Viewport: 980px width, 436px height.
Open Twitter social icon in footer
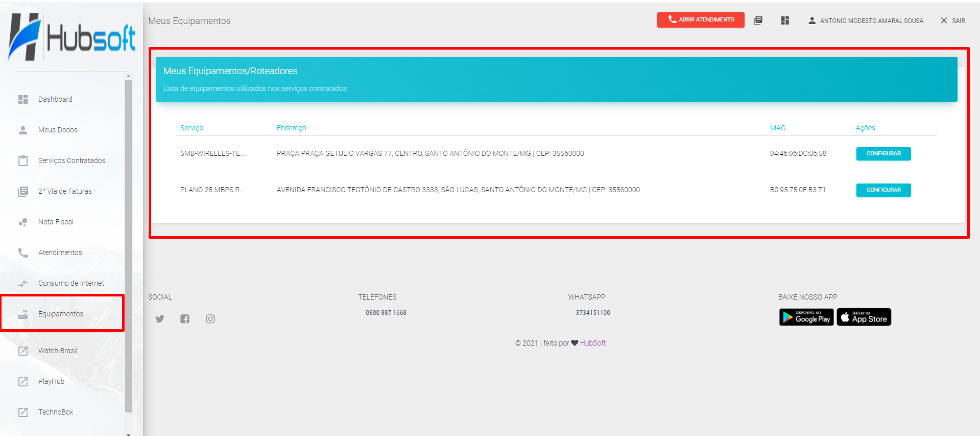tap(160, 319)
